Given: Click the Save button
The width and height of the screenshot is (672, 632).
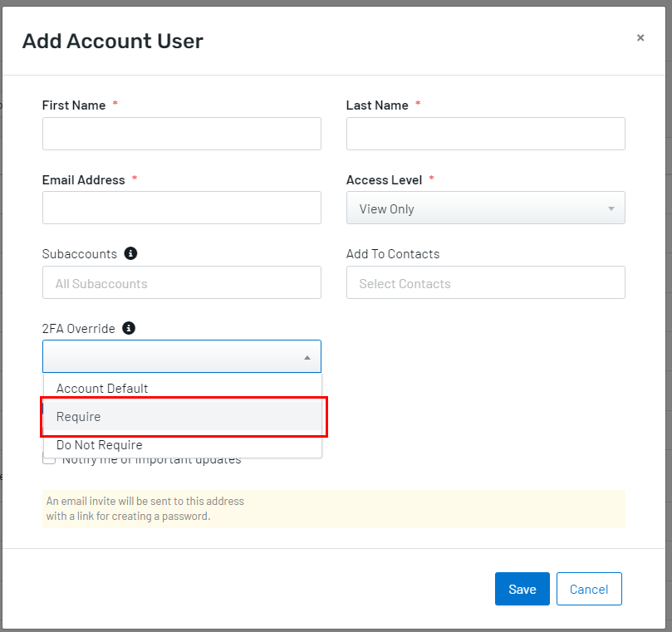Looking at the screenshot, I should (x=522, y=589).
